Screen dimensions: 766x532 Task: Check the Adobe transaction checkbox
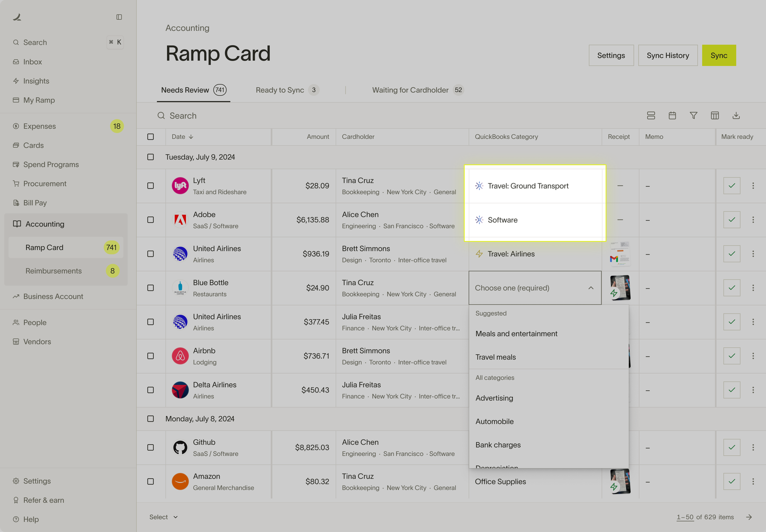151,220
